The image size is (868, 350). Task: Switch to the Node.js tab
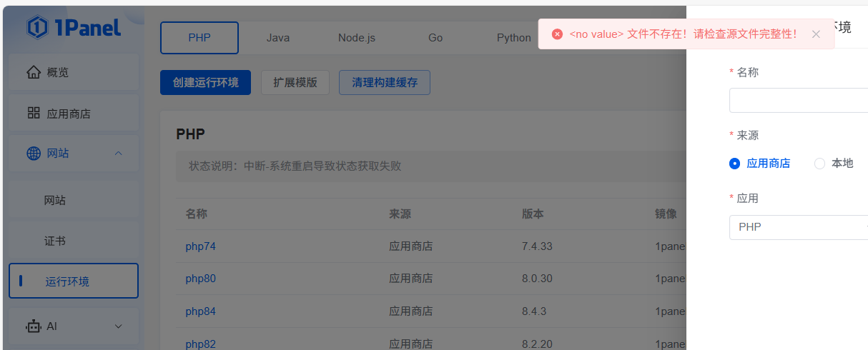click(356, 38)
